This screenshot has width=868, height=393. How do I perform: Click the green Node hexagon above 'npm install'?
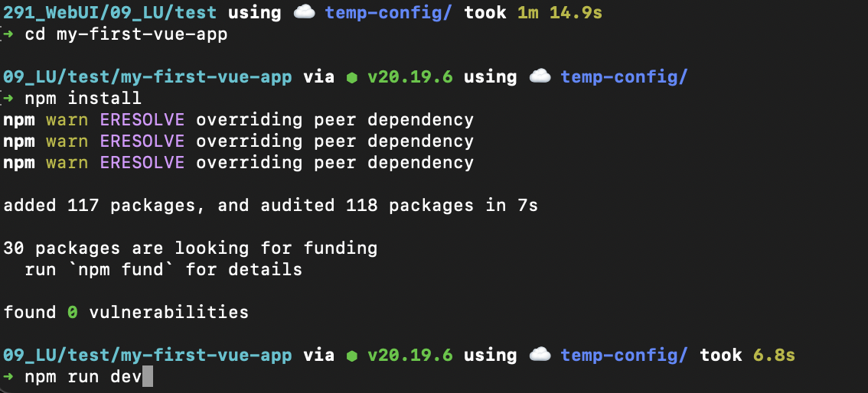[351, 77]
